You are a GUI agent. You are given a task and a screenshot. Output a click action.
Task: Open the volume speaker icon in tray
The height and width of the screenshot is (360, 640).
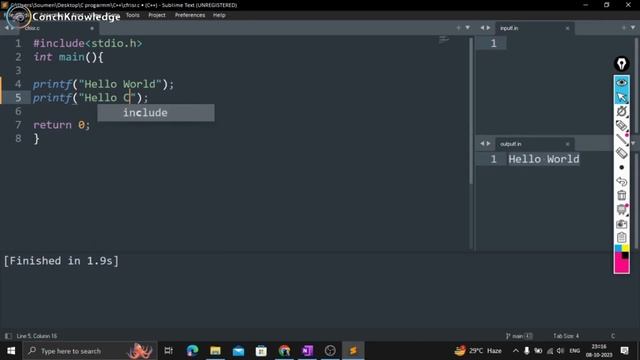[561, 351]
